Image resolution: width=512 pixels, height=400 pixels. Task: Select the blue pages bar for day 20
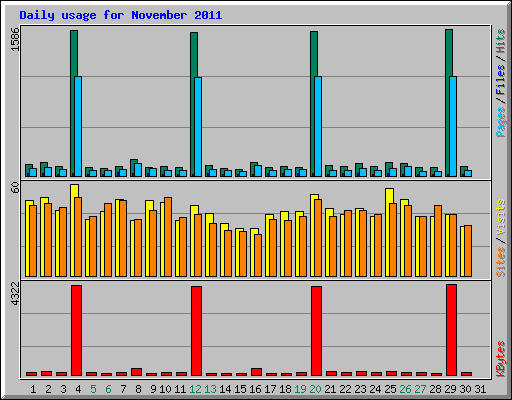(318, 126)
